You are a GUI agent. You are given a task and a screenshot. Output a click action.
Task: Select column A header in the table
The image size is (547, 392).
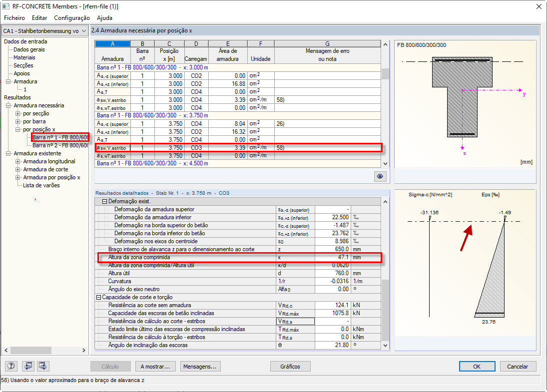(113, 44)
